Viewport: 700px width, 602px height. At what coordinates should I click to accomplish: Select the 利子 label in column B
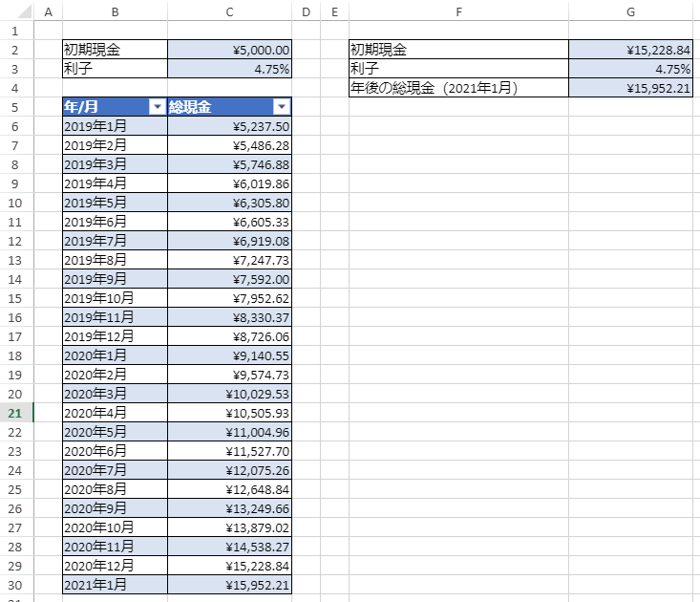point(115,69)
